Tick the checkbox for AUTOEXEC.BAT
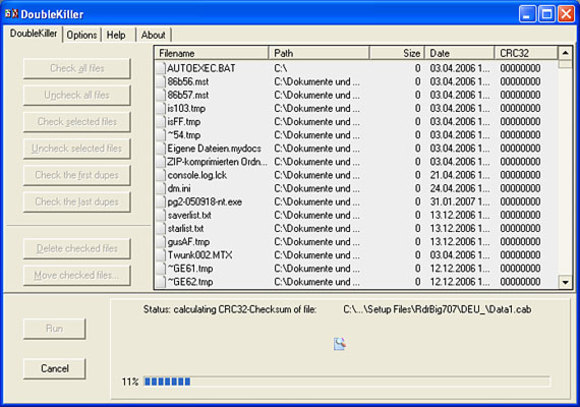 [161, 68]
